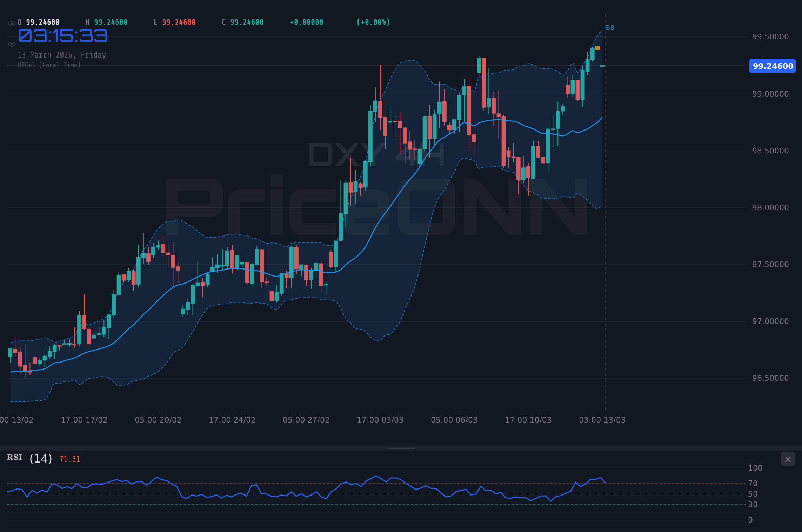Click the (+0.00%) percent change
Image resolution: width=802 pixels, height=532 pixels.
pos(373,22)
